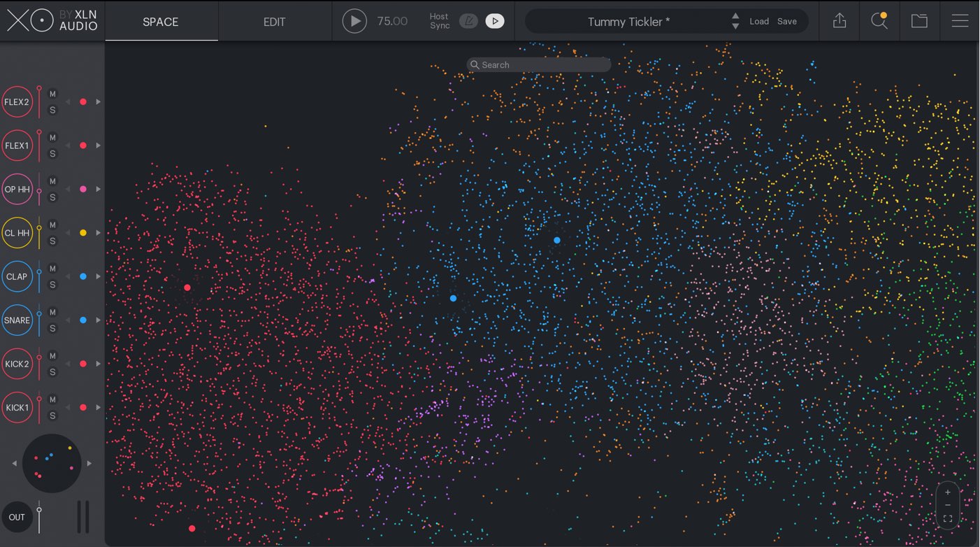Step preset with up/down arrows
Image resolution: width=980 pixels, height=547 pixels.
click(735, 21)
